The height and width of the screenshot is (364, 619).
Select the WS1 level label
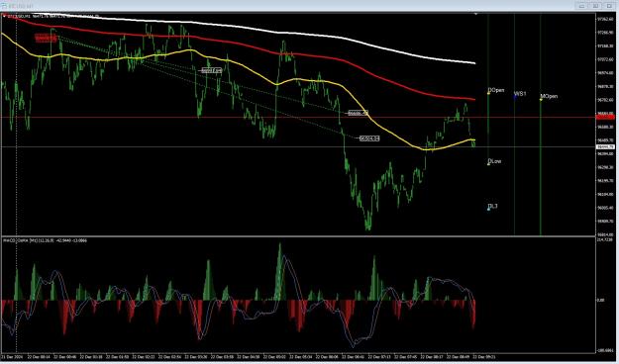click(520, 94)
